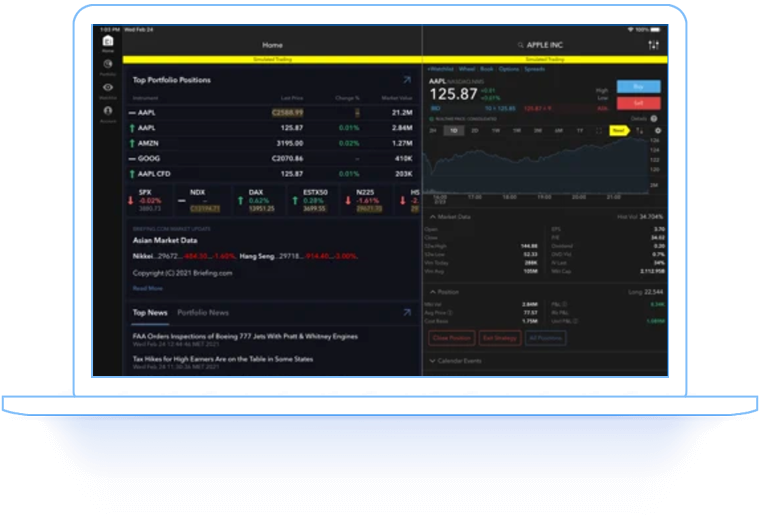The image size is (760, 515).
Task: Select the 2D chart timeframe
Action: click(475, 131)
